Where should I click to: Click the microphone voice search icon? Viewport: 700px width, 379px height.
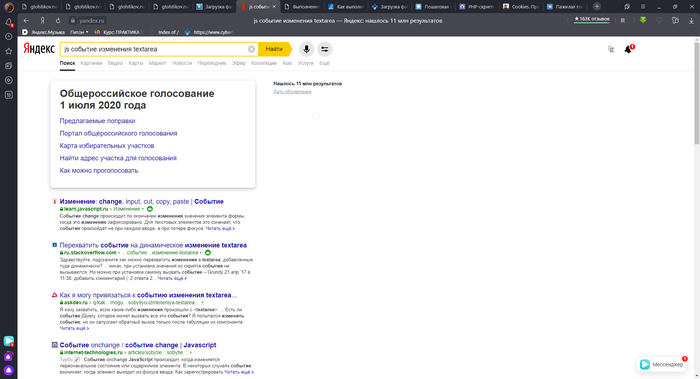pyautogui.click(x=306, y=49)
